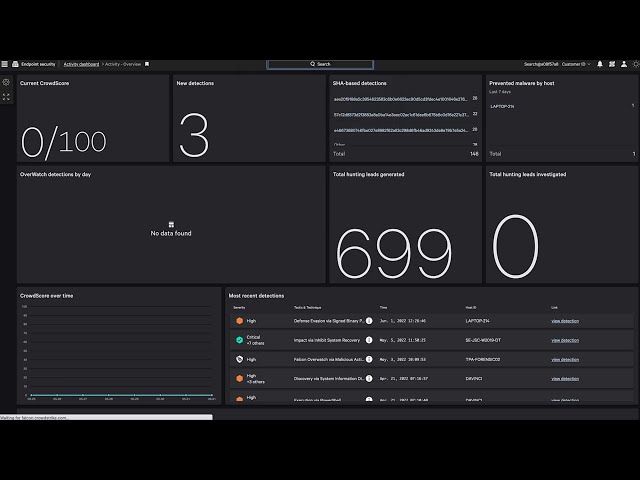The width and height of the screenshot is (640, 480).
Task: Click the Falcon OverWatch shield severity icon
Action: tap(240, 359)
